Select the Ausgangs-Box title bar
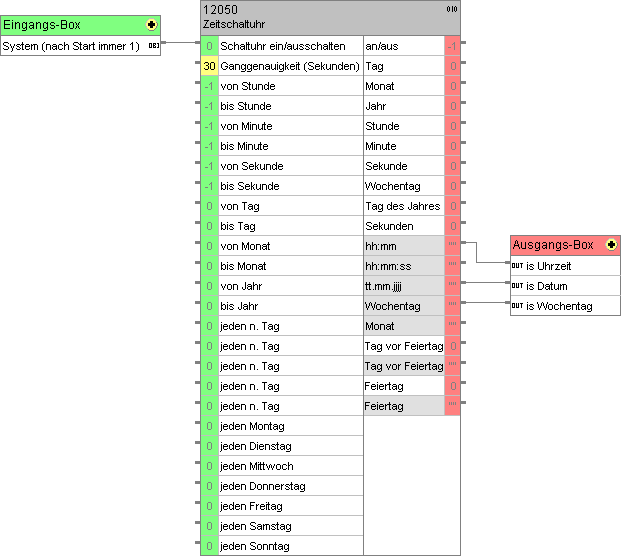The width and height of the screenshot is (621, 556). [553, 245]
